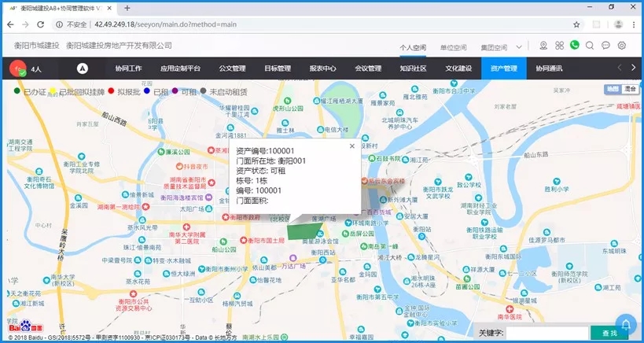644x343 pixels.
Task: Click the 关键字 keyword input field
Action: click(x=547, y=333)
